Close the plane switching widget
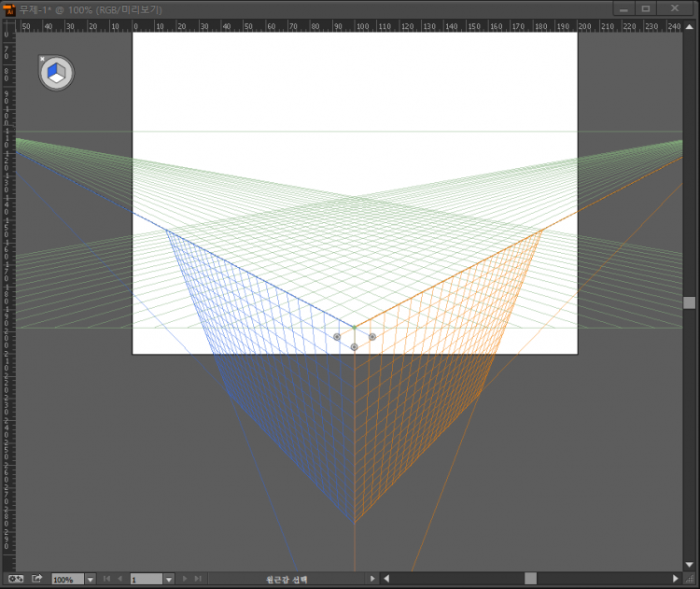700x589 pixels. click(x=42, y=59)
